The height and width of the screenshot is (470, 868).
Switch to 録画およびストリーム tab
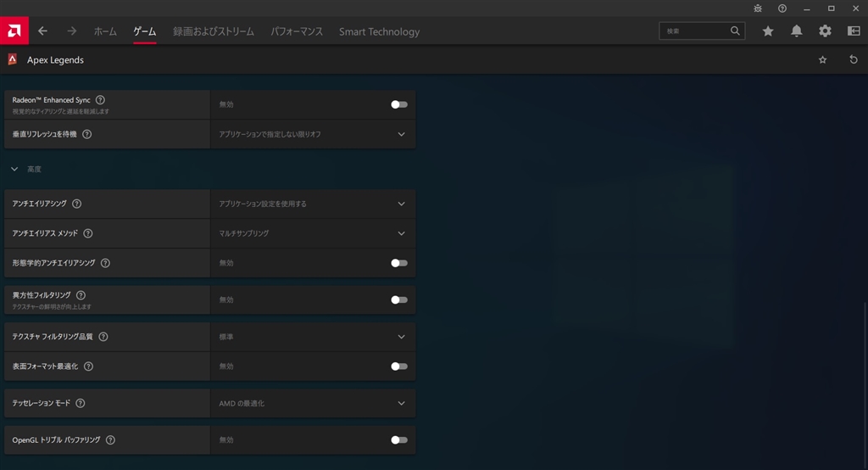214,31
